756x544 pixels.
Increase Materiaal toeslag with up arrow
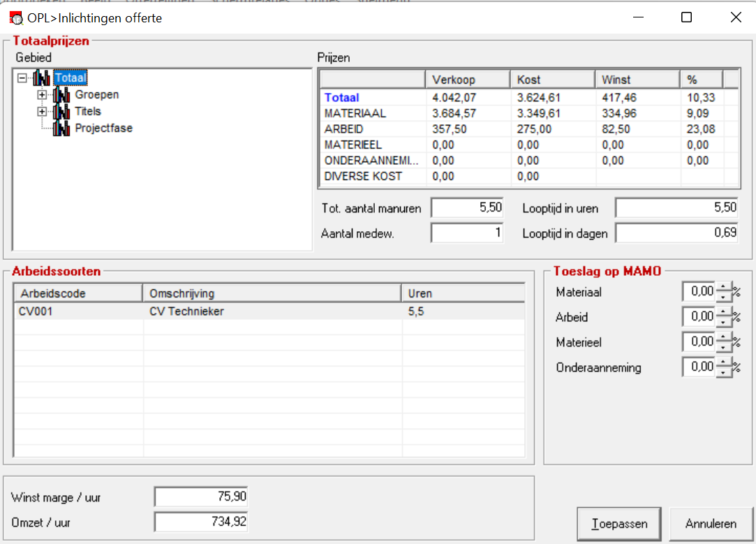[x=723, y=287]
